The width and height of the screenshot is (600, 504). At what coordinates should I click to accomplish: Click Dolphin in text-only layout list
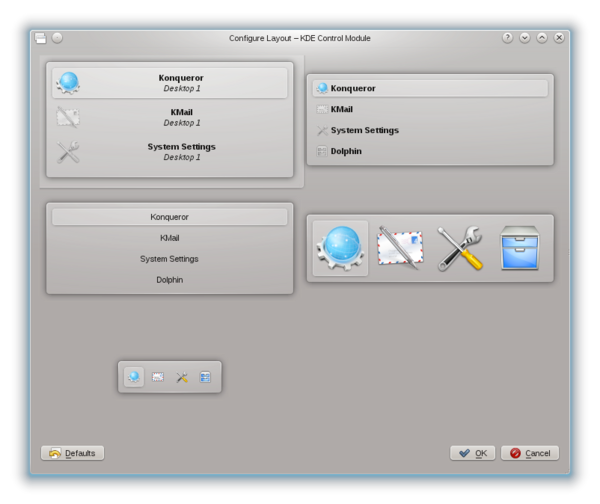pos(170,280)
